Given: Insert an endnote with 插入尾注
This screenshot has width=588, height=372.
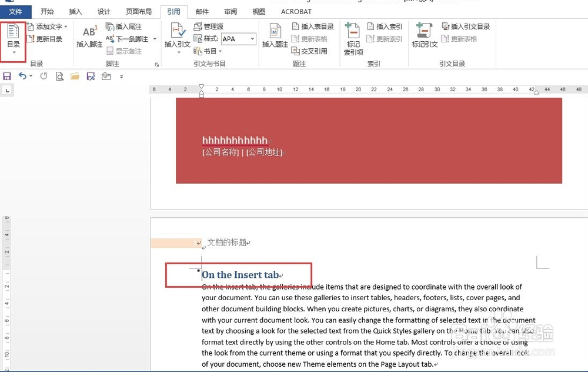Looking at the screenshot, I should 123,26.
